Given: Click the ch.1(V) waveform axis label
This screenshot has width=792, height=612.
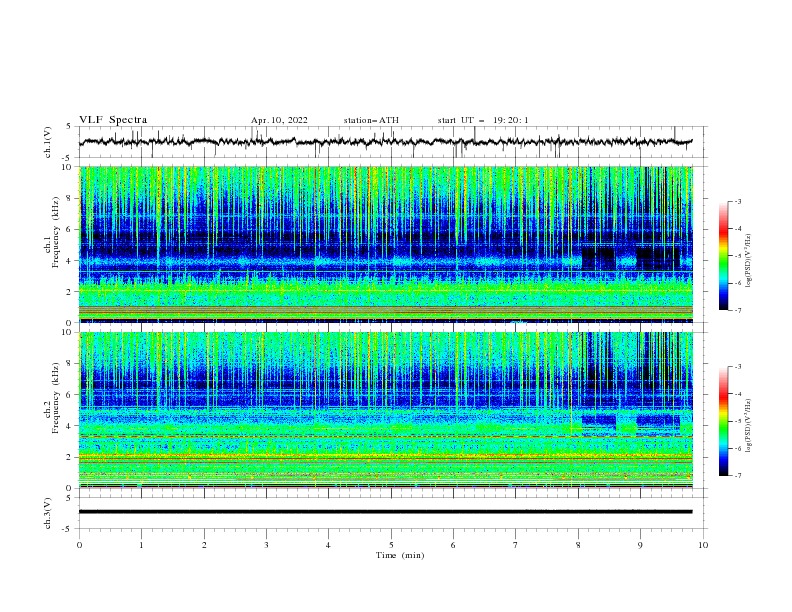Looking at the screenshot, I should coord(48,142).
